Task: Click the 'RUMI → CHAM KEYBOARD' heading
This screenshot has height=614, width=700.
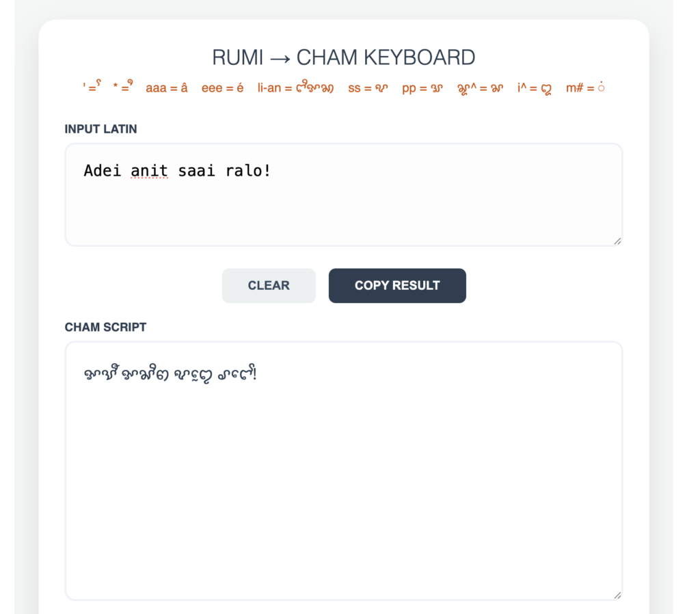Action: coord(343,57)
